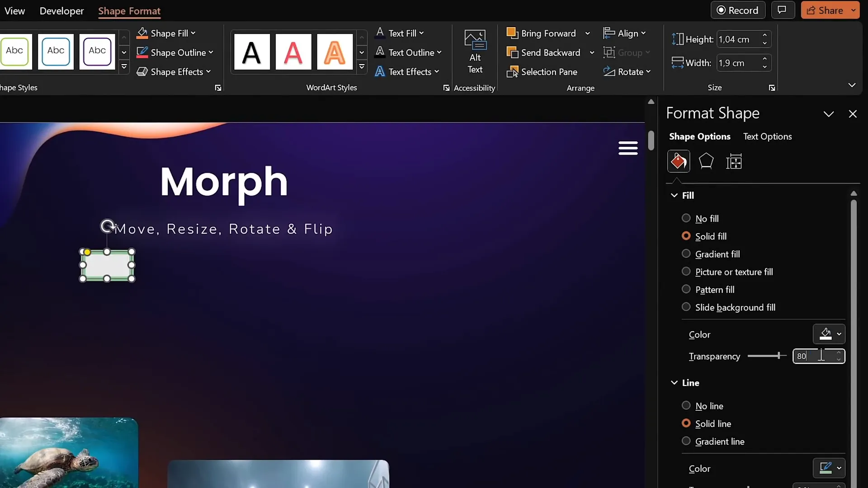Close the Format Shape pane
The image size is (868, 488).
point(853,114)
